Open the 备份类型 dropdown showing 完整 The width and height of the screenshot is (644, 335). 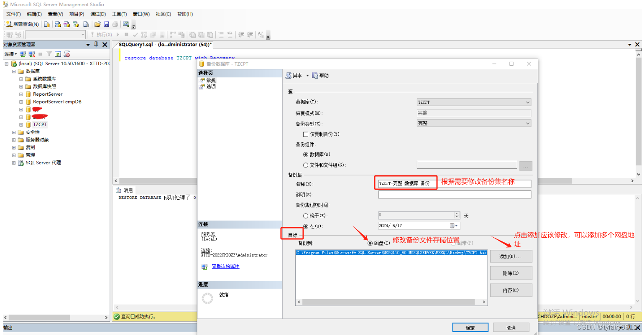click(474, 123)
